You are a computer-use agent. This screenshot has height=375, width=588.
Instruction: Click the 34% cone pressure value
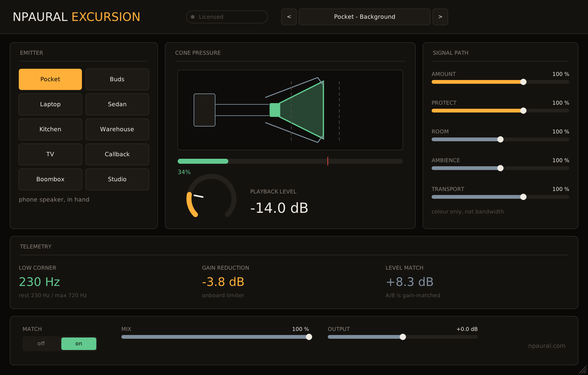(x=184, y=172)
